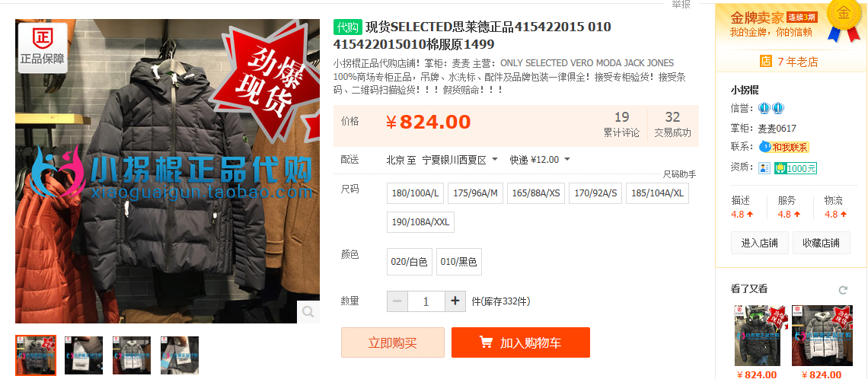Viewport: 868px width, 379px height.
Task: Open the 累计评论 reviews count
Action: pos(621,125)
